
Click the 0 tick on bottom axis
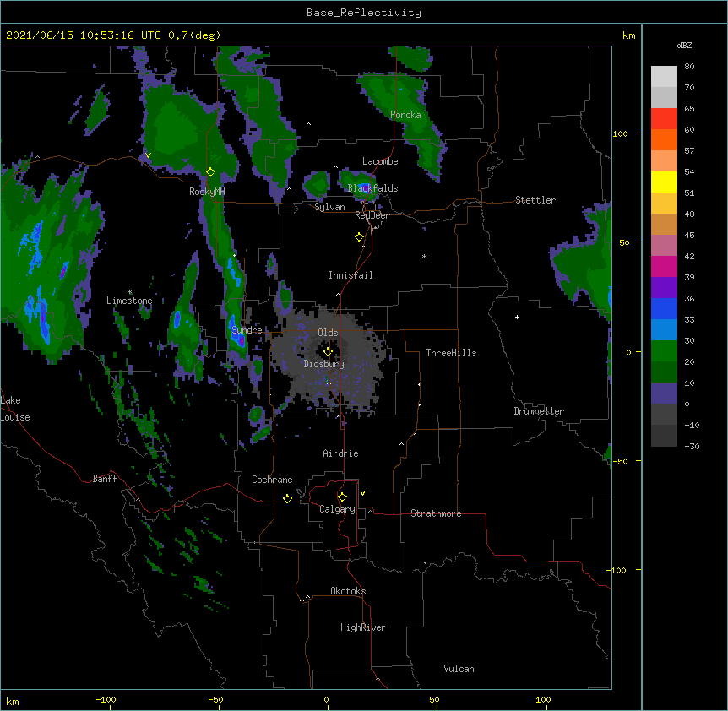(x=326, y=699)
